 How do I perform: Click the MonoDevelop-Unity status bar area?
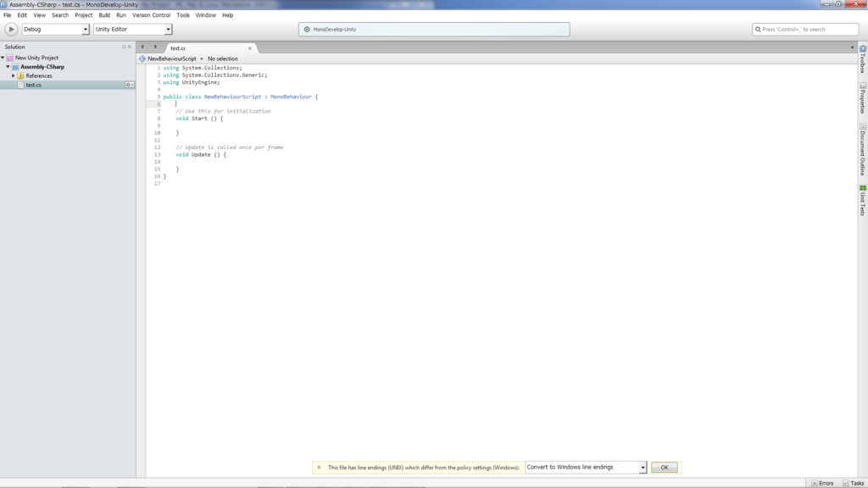click(x=434, y=30)
